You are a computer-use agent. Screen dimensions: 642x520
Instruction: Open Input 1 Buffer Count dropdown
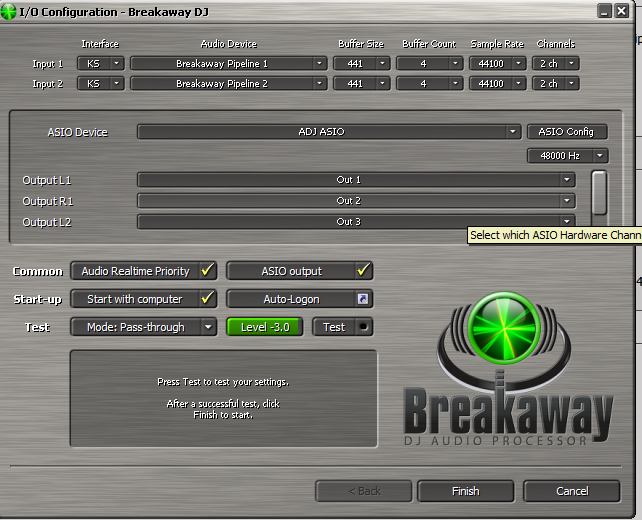pyautogui.click(x=430, y=63)
